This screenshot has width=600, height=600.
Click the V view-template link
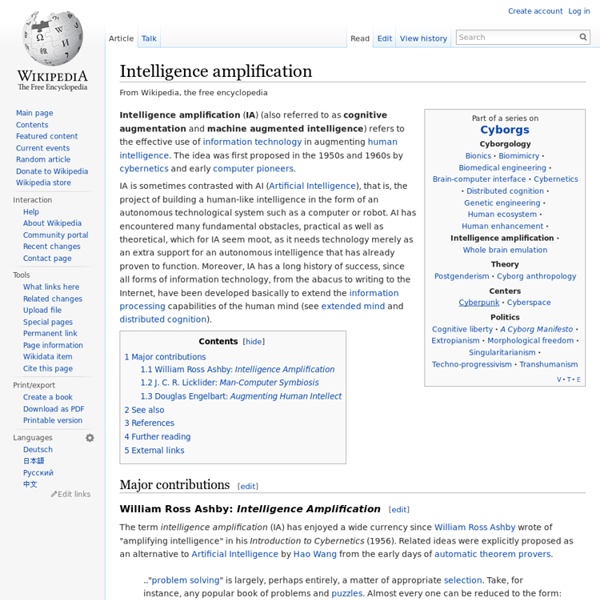tap(559, 380)
